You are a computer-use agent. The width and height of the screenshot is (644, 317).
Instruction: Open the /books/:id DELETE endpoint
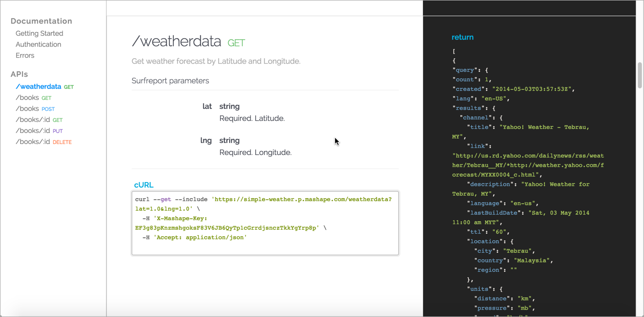[x=43, y=142]
